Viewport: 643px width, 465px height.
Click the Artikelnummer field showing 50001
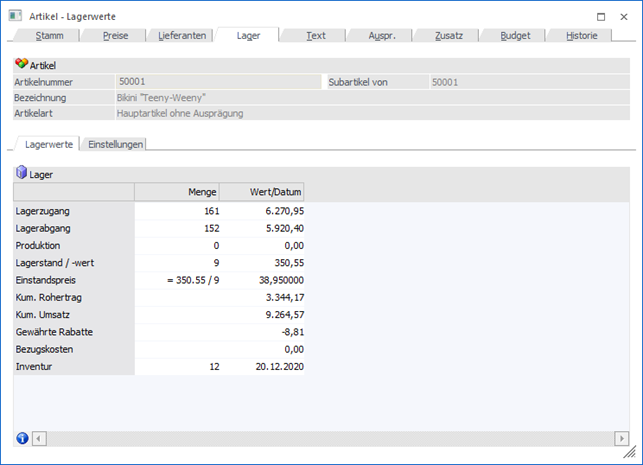pyautogui.click(x=217, y=82)
